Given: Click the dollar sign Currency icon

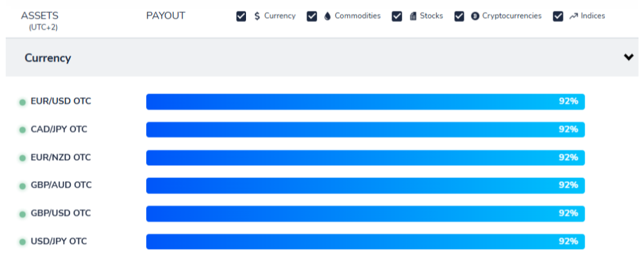Looking at the screenshot, I should (257, 16).
